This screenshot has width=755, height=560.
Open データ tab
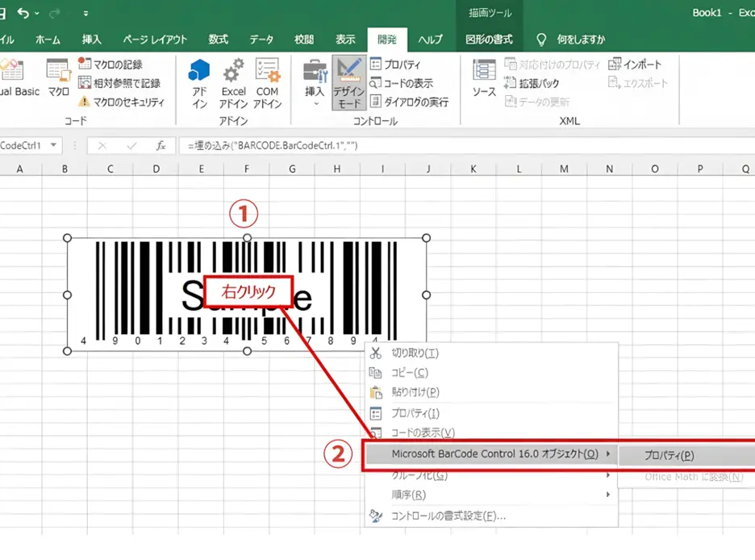[x=261, y=40]
